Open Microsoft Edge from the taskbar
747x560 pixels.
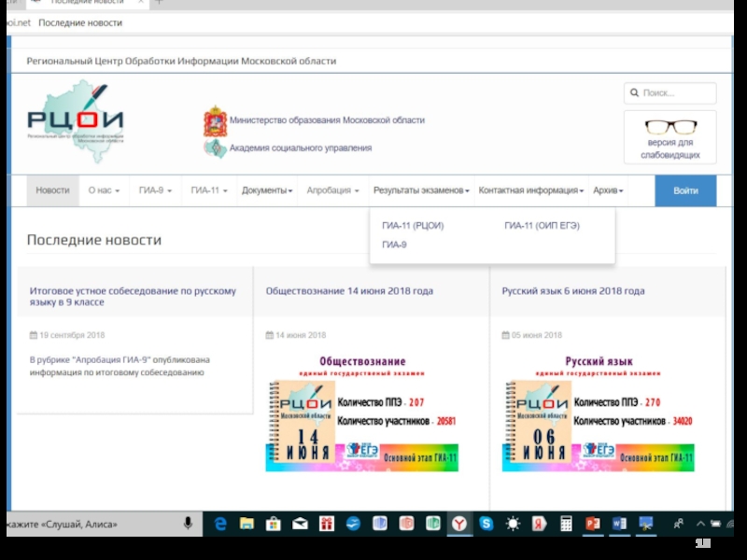click(221, 525)
